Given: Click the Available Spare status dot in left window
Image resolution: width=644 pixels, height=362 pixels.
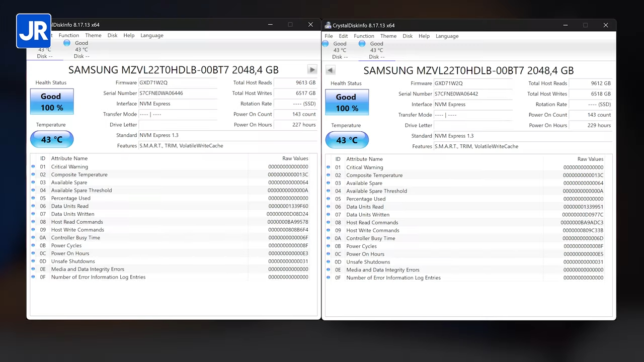Looking at the screenshot, I should pos(34,183).
